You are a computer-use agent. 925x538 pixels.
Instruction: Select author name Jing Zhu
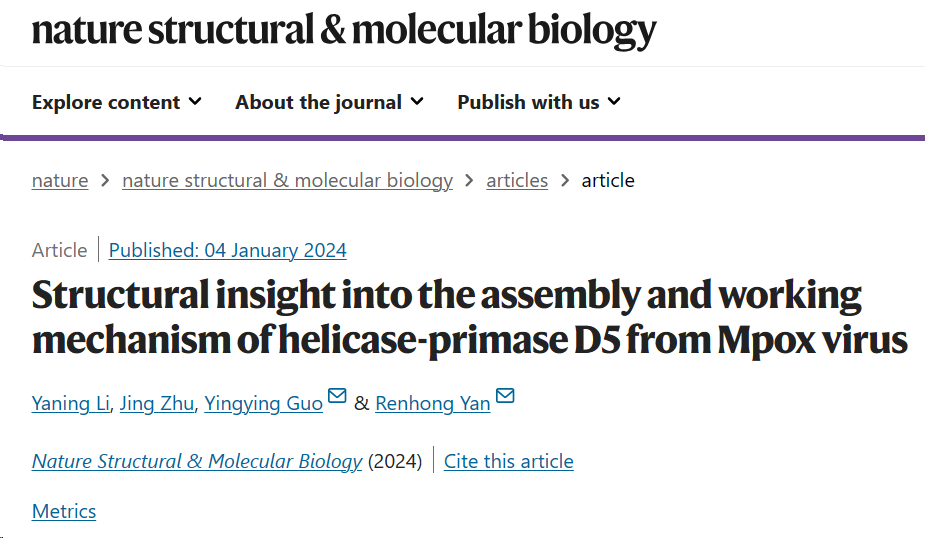tap(156, 404)
